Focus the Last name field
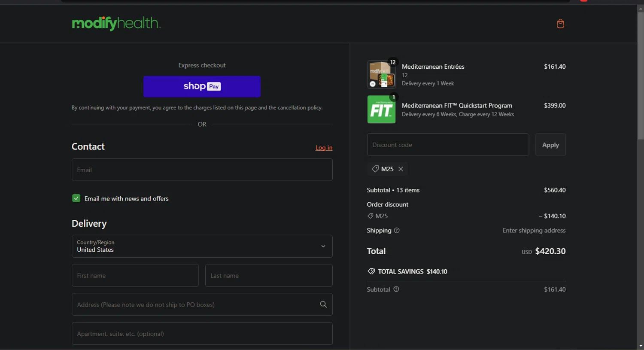 click(269, 275)
